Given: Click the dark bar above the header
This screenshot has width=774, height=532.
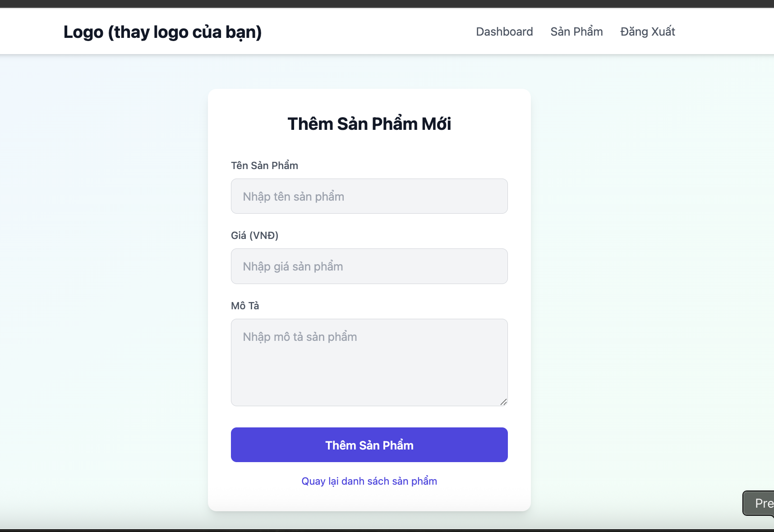Looking at the screenshot, I should (x=387, y=4).
